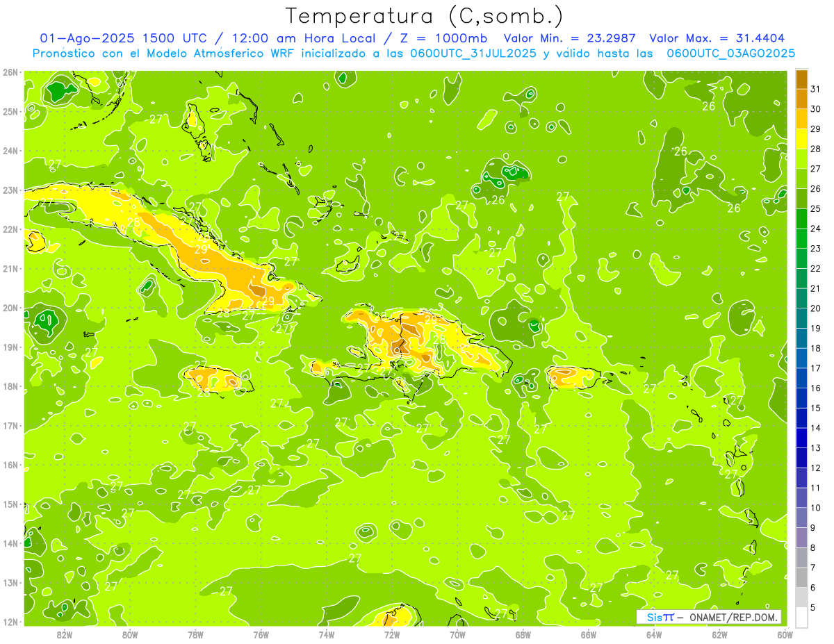Click "Valor Max. = 31.4404"

(x=717, y=38)
